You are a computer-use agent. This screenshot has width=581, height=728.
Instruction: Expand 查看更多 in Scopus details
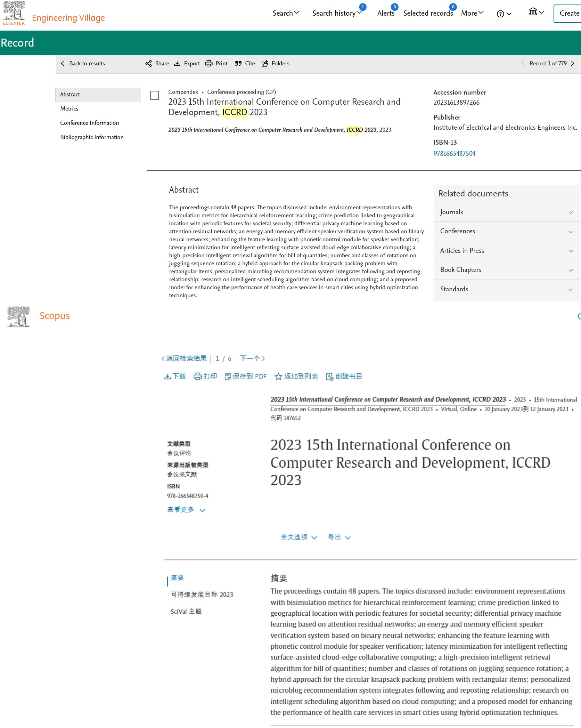tap(186, 510)
